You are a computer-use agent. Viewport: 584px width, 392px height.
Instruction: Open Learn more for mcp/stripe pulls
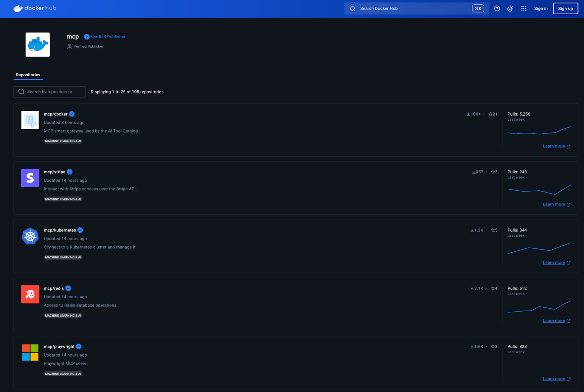point(557,204)
